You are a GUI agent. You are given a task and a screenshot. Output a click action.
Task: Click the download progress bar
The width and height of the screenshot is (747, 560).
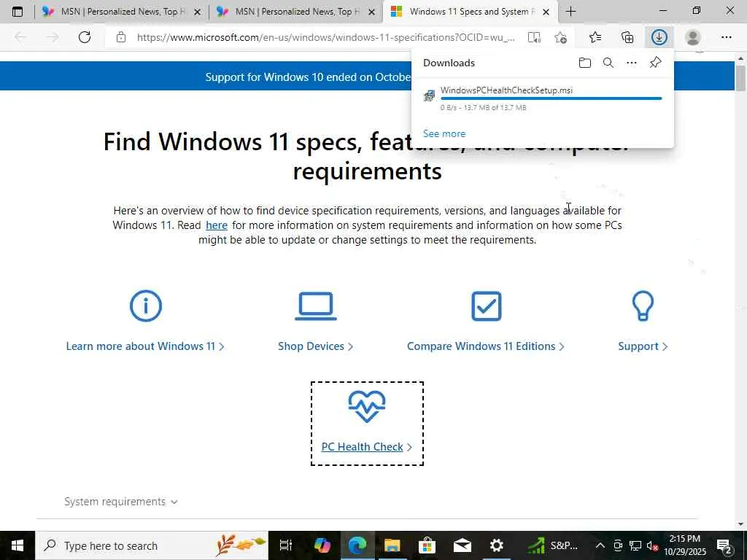pos(551,98)
